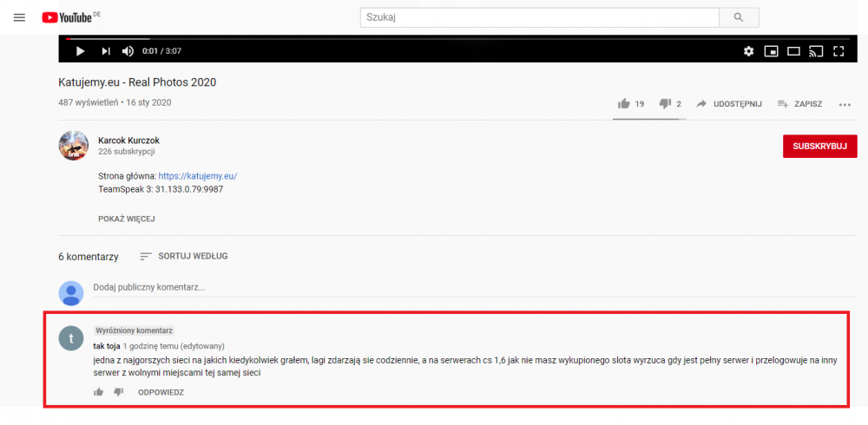868x425 pixels.
Task: Cast video to a device
Action: (816, 51)
